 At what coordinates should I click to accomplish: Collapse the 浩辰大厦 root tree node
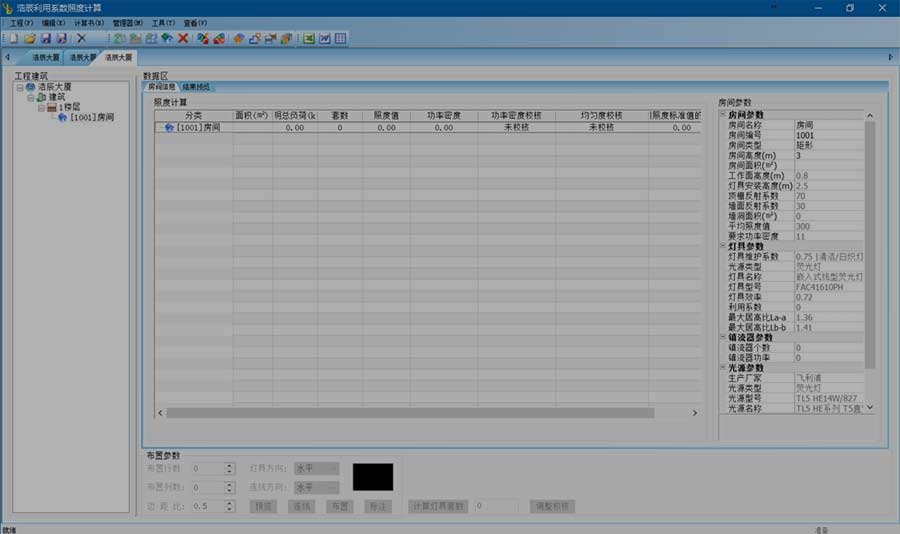pyautogui.click(x=20, y=88)
